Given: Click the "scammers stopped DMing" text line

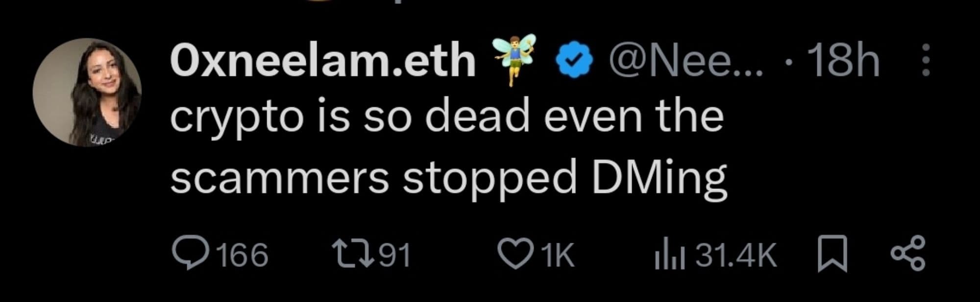Looking at the screenshot, I should [448, 178].
